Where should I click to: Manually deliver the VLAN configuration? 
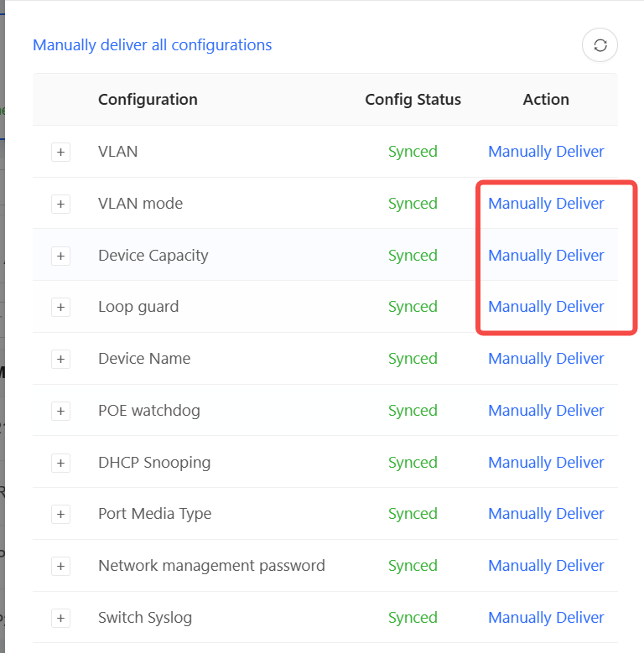(546, 152)
